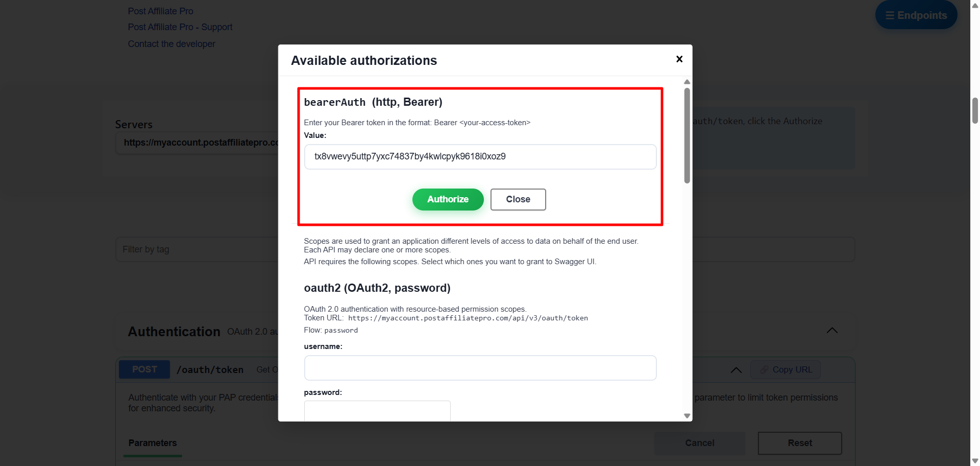980x466 pixels.
Task: Click the Reset button
Action: click(x=799, y=443)
